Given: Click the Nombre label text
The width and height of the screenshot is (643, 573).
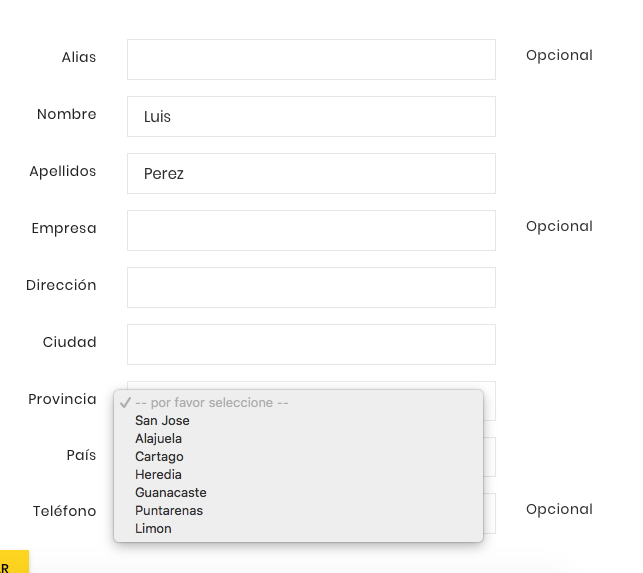Looking at the screenshot, I should [x=67, y=114].
